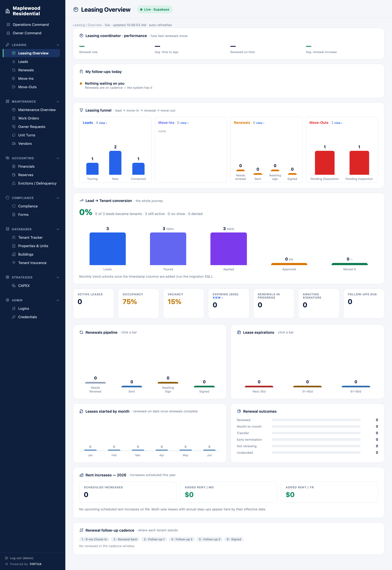The height and width of the screenshot is (570, 392).
Task: Collapse the Leasing sidebar section
Action: pyautogui.click(x=58, y=45)
